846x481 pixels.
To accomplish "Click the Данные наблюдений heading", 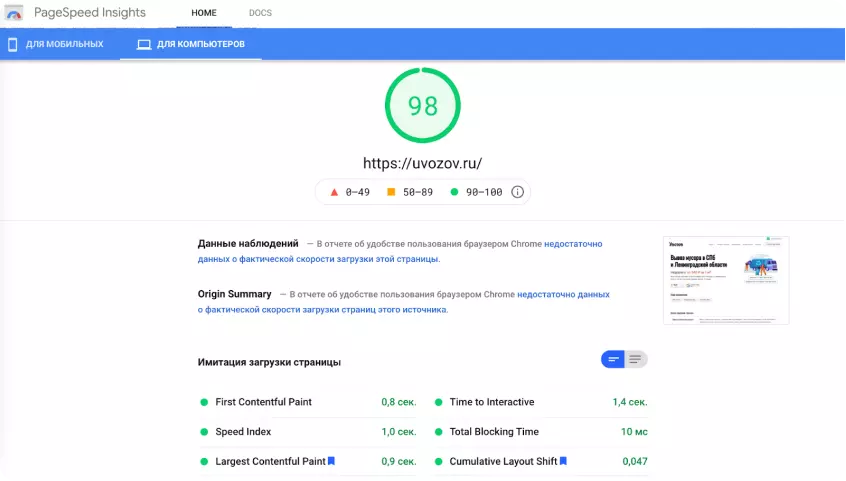I will pyautogui.click(x=248, y=243).
